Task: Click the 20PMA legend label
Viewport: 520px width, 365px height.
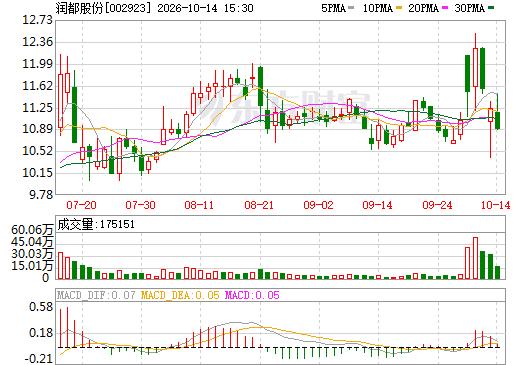Action: (423, 8)
